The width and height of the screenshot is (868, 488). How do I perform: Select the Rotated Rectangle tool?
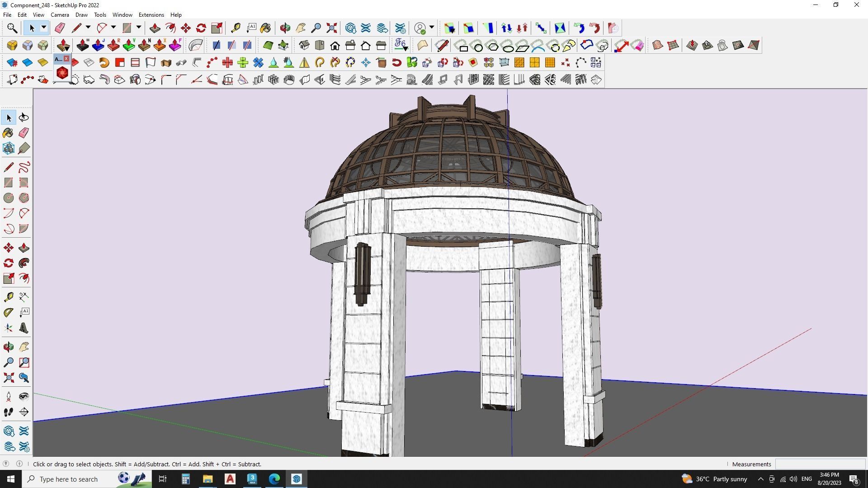coord(24,183)
